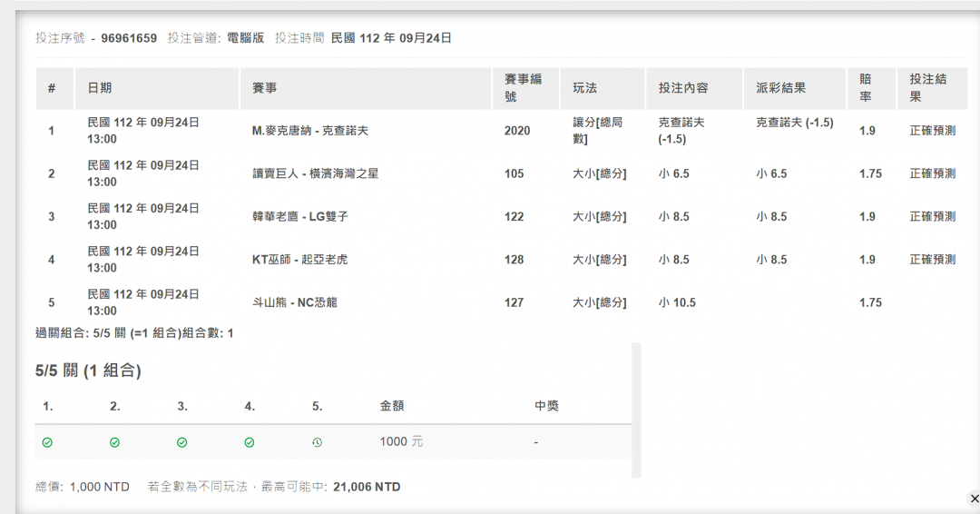Click the 讓分[總局數] bet type cell
The width and height of the screenshot is (980, 514).
(597, 131)
